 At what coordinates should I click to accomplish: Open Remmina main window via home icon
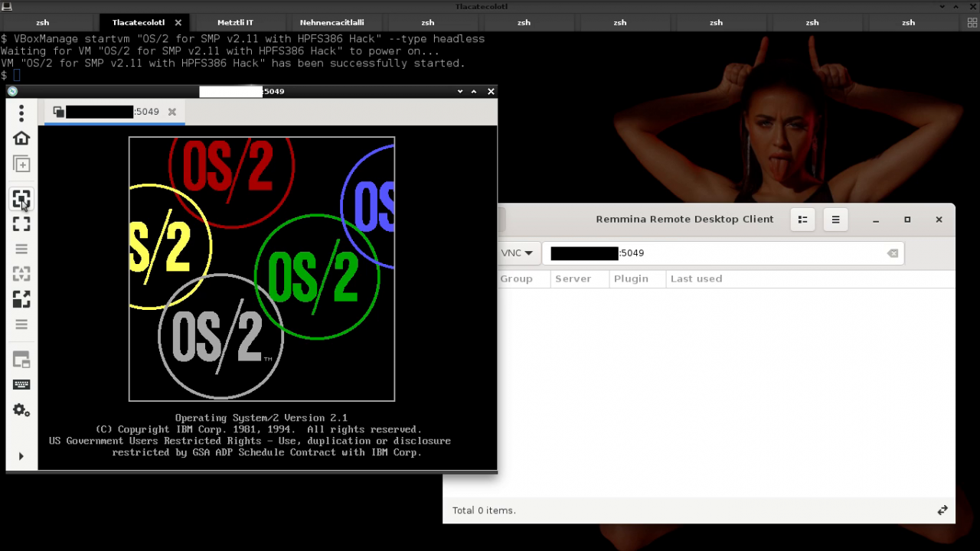click(21, 138)
